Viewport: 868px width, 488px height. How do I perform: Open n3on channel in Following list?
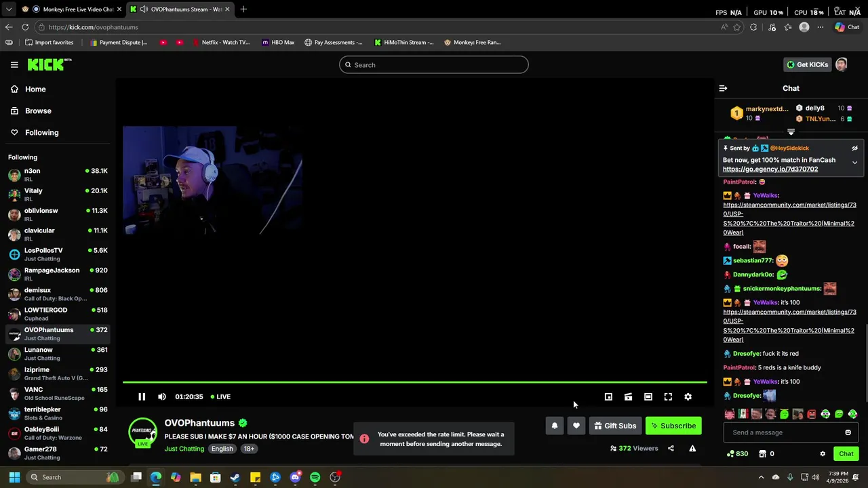(58, 175)
